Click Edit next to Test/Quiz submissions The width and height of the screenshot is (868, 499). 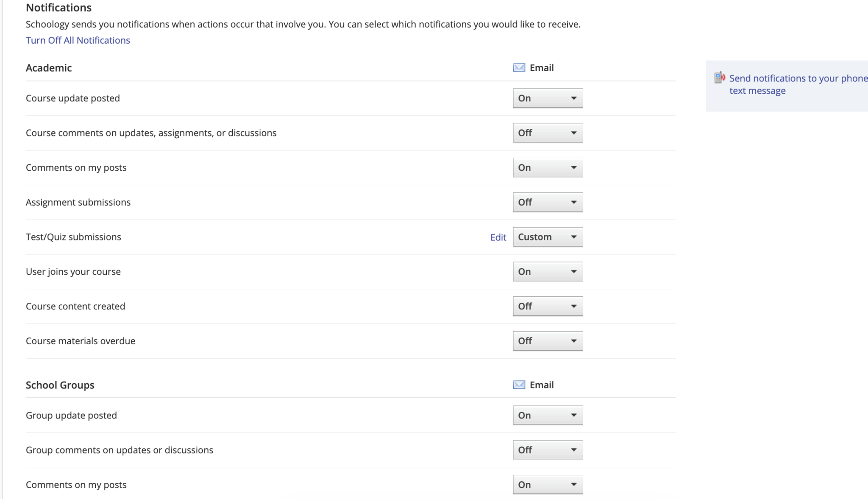click(498, 237)
